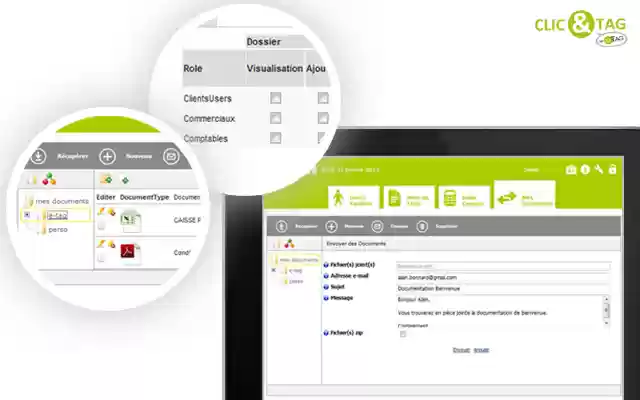Click inside the Message text area

point(499,310)
